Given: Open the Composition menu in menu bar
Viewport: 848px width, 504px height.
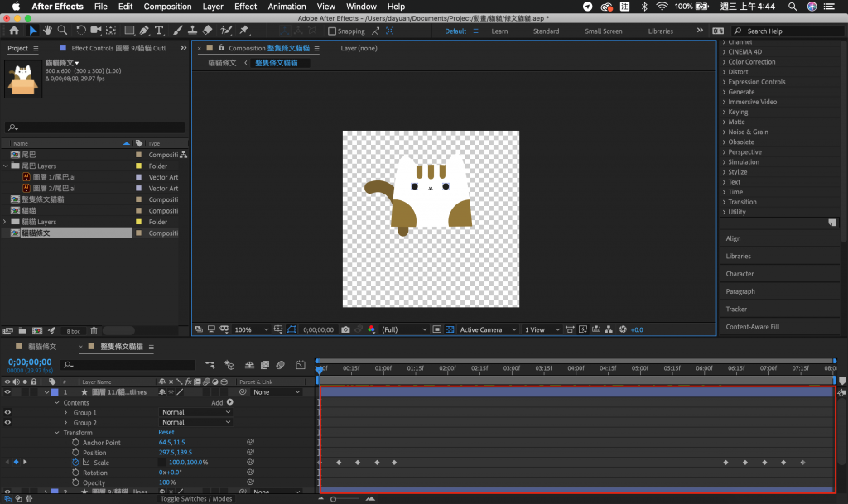Looking at the screenshot, I should 167,7.
